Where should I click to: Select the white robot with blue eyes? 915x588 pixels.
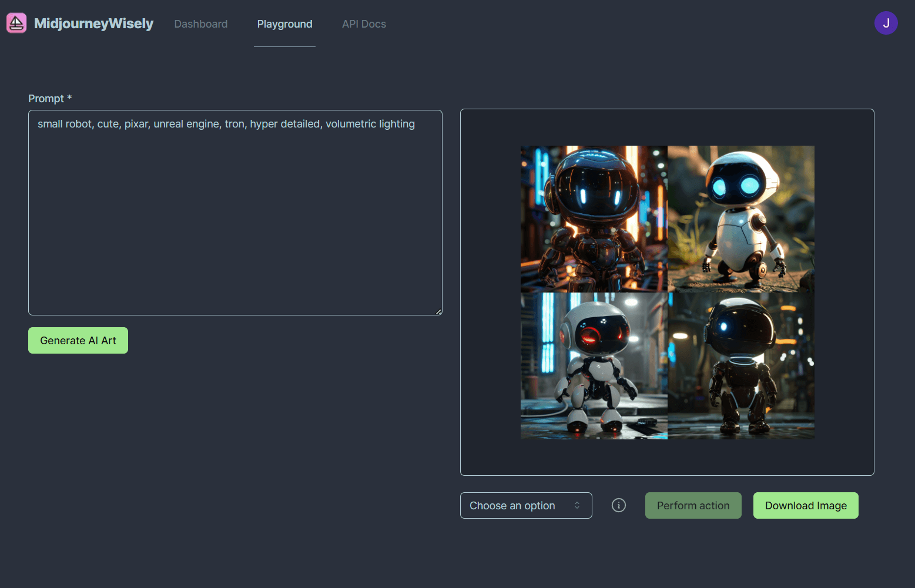pyautogui.click(x=741, y=219)
